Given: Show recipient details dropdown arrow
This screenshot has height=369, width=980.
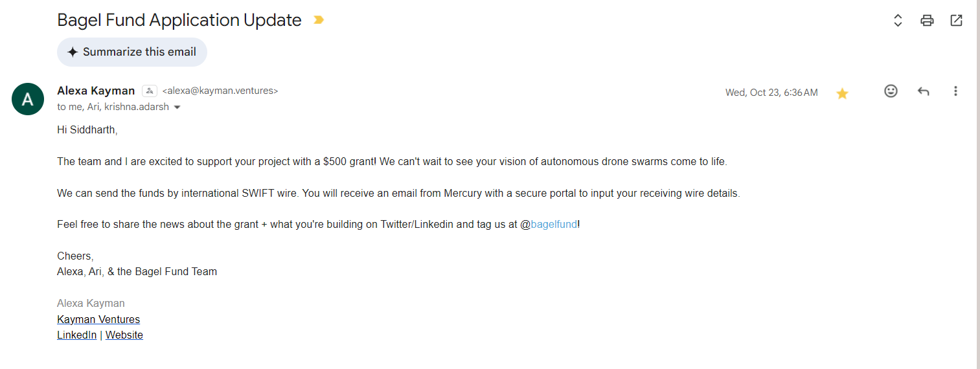Looking at the screenshot, I should click(x=177, y=107).
